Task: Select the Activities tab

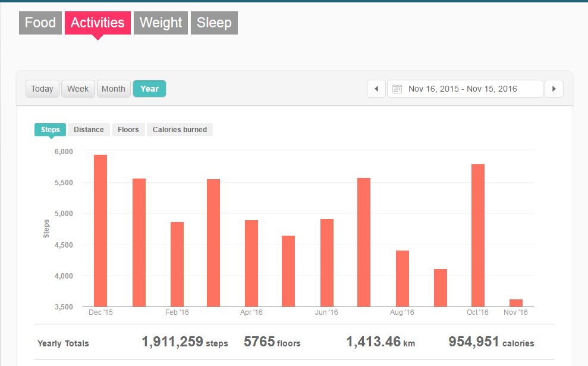Action: coord(98,23)
